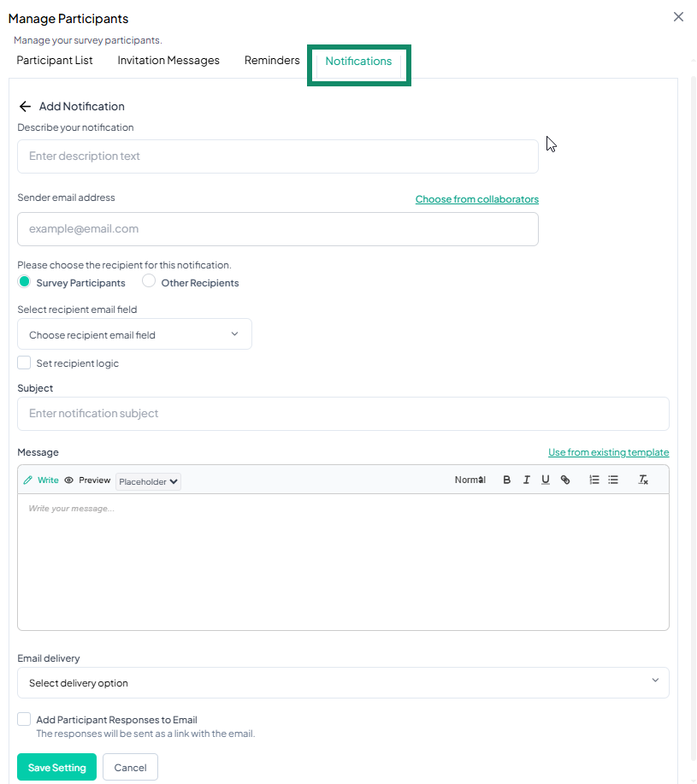
Task: Enable underline formatting in editor
Action: pyautogui.click(x=546, y=480)
